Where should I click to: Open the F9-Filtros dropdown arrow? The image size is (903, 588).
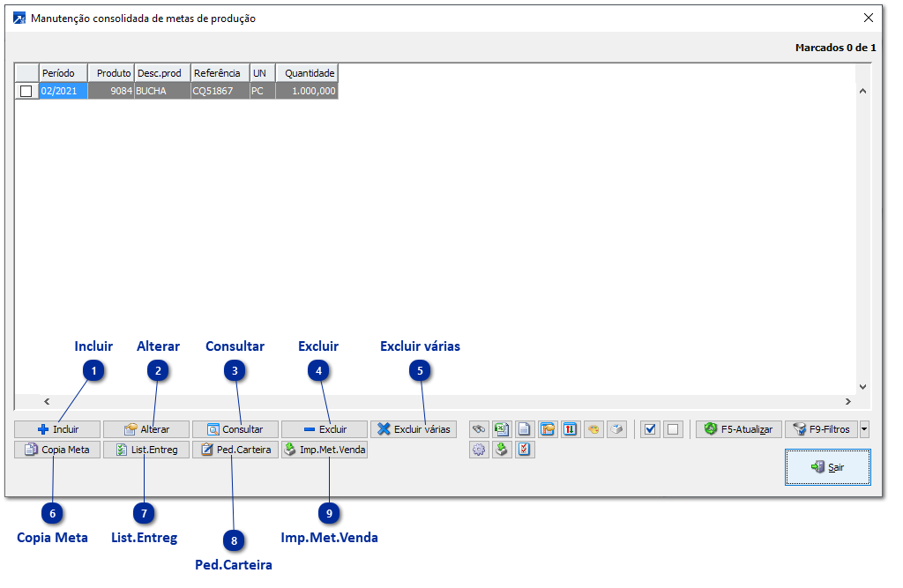864,429
